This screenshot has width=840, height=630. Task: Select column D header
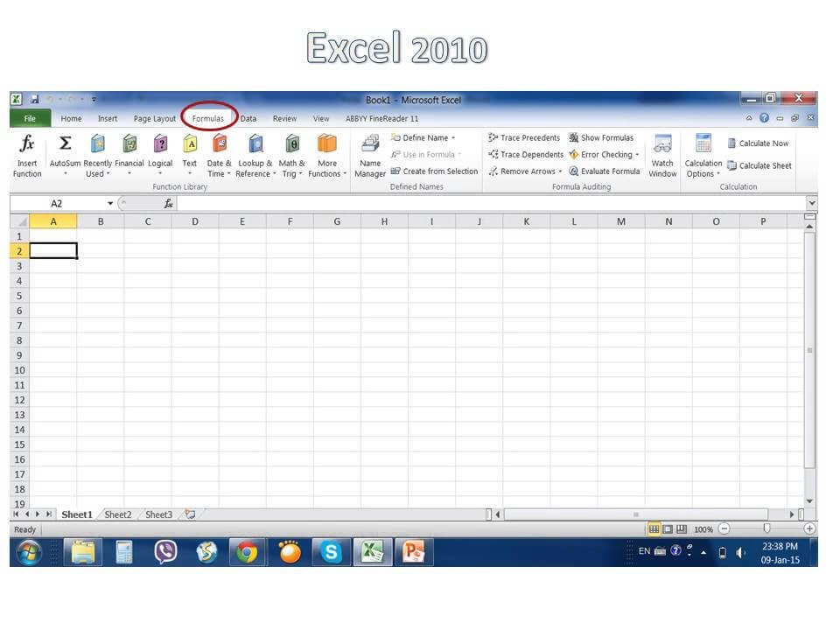[x=195, y=221]
